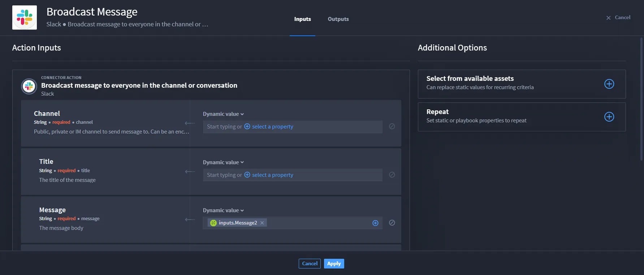The image size is (644, 275).
Task: Click the Title select a property plus icon
Action: 247,175
